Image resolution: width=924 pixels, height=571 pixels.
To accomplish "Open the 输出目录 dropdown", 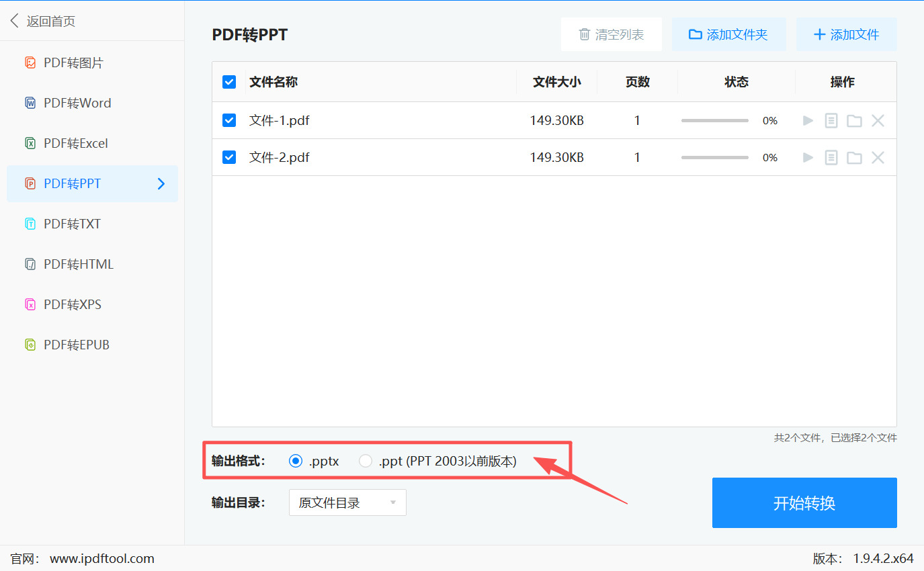I will tap(347, 502).
